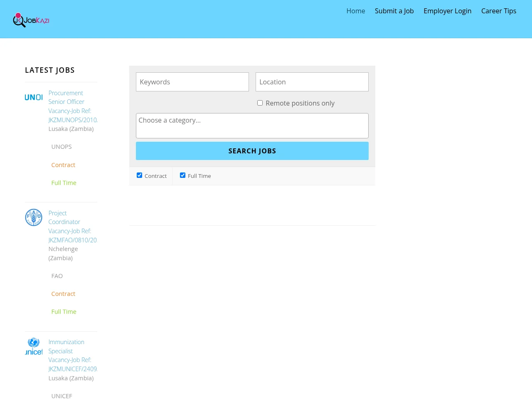
Task: Open the UNOPS company logo
Action: point(34,97)
